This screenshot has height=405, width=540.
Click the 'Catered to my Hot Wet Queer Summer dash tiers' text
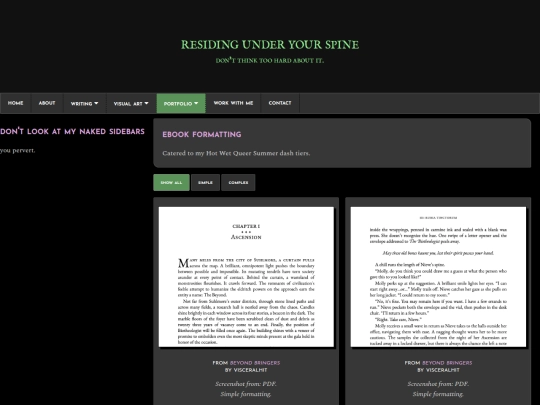(236, 153)
